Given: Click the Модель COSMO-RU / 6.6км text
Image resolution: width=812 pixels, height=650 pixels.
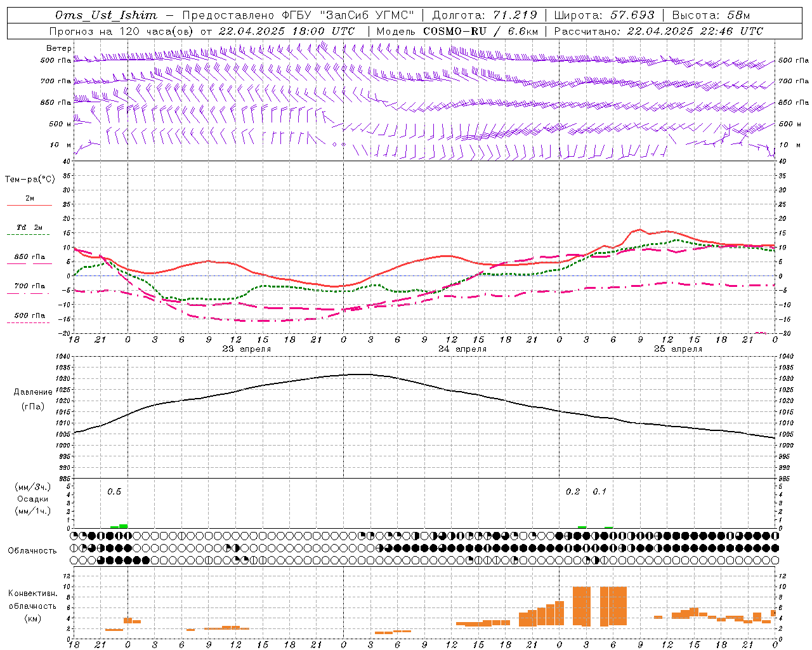Looking at the screenshot, I should coord(457,31).
